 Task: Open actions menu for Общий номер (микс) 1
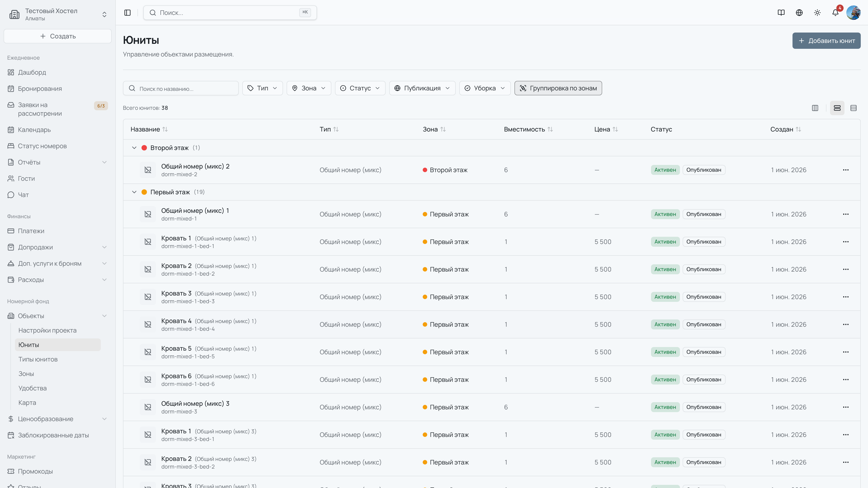[846, 214]
